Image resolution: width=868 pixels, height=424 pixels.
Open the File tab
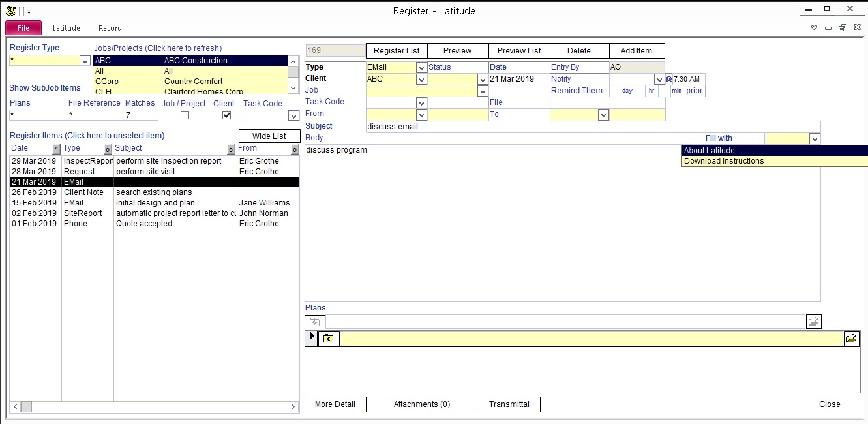23,28
